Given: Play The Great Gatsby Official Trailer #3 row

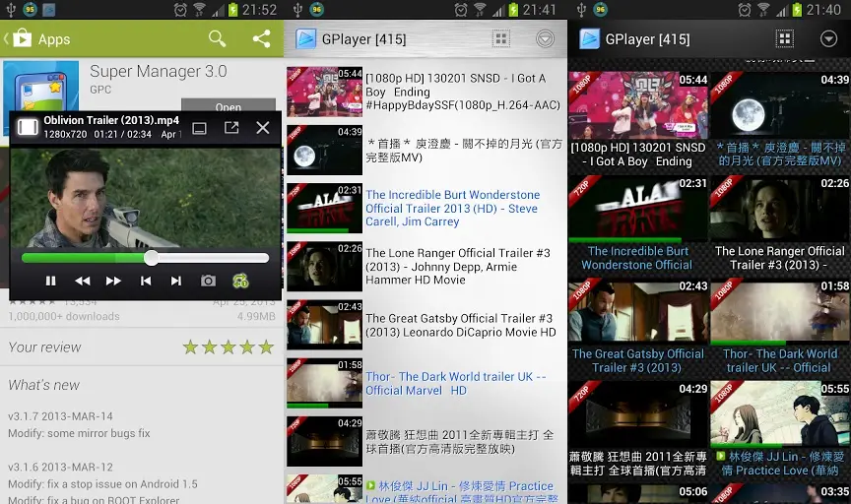Looking at the screenshot, I should [x=425, y=325].
